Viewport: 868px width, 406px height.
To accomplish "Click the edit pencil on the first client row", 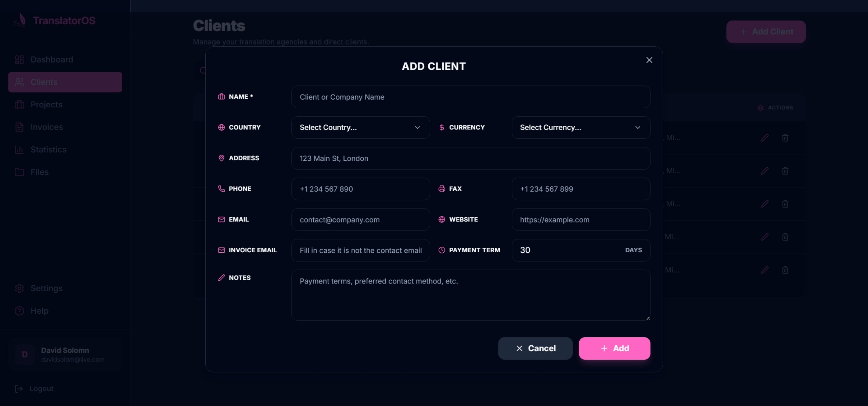I will (x=764, y=138).
